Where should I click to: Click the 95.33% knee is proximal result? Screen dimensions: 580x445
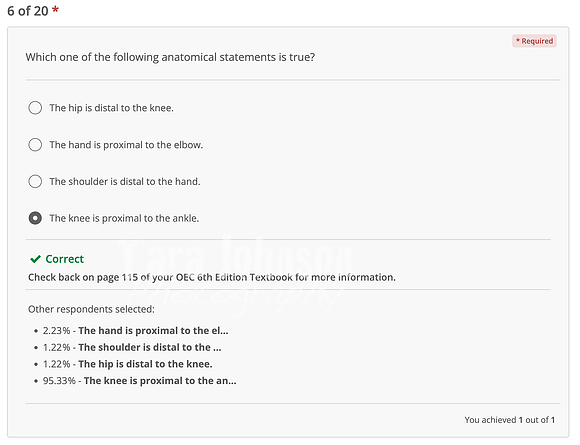[x=139, y=381]
